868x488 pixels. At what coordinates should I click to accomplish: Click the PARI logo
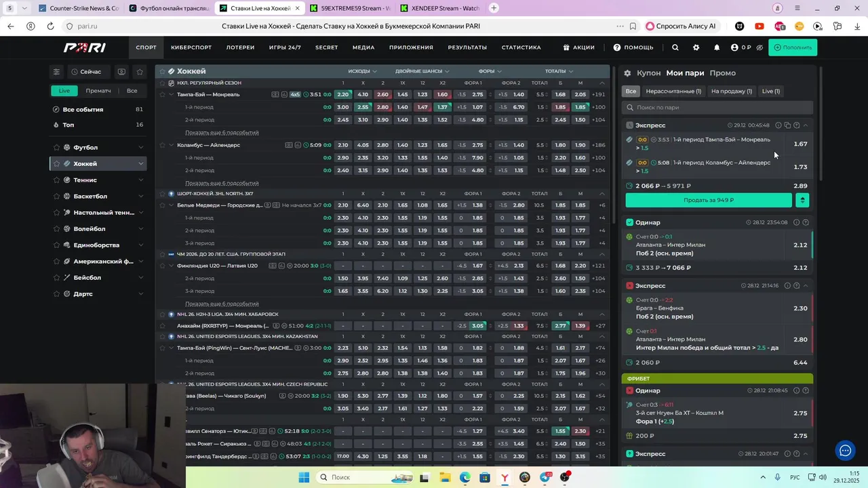84,47
